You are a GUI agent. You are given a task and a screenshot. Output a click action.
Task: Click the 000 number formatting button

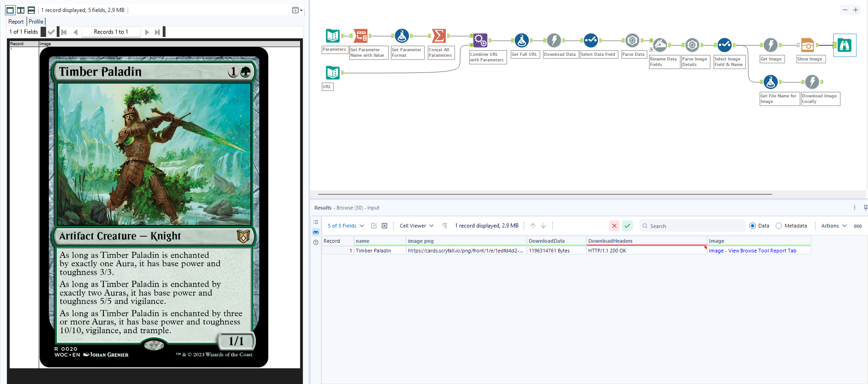[x=858, y=226]
